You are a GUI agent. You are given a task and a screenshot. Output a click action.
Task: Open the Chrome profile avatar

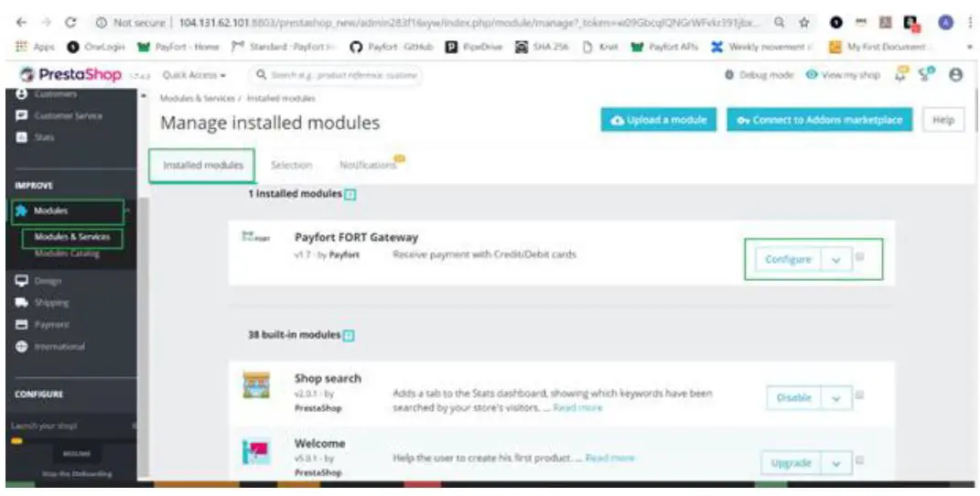[x=945, y=23]
